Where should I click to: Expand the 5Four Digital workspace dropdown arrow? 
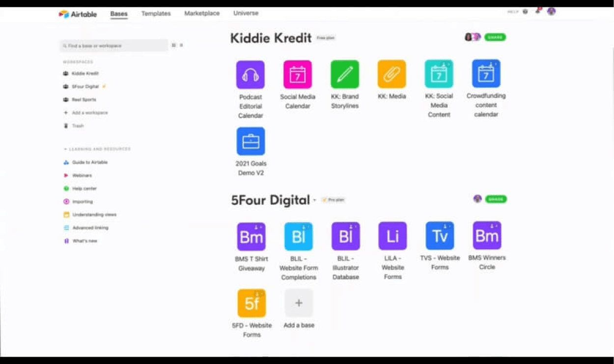(x=315, y=200)
